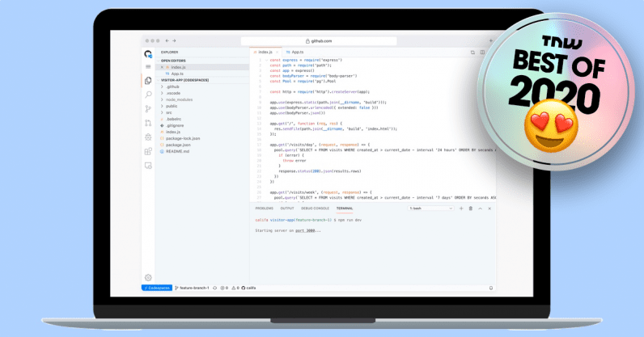Screen dimensions: 644x337
Task: Click line 7 'const http' code
Action: (x=320, y=92)
